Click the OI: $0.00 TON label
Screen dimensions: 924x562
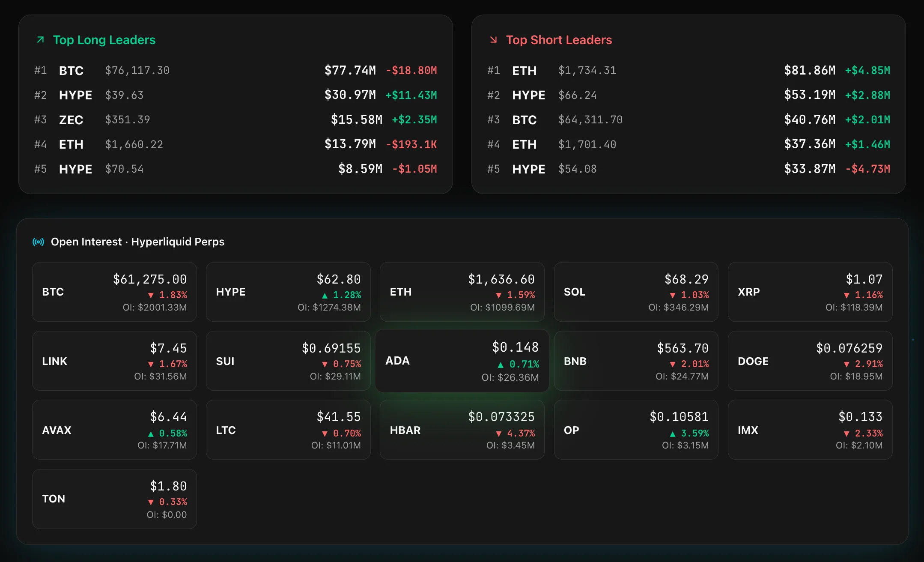tap(167, 515)
